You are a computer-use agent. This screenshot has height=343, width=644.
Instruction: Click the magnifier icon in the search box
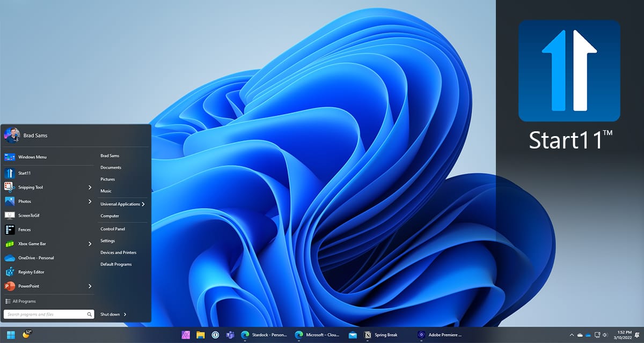[90, 315]
